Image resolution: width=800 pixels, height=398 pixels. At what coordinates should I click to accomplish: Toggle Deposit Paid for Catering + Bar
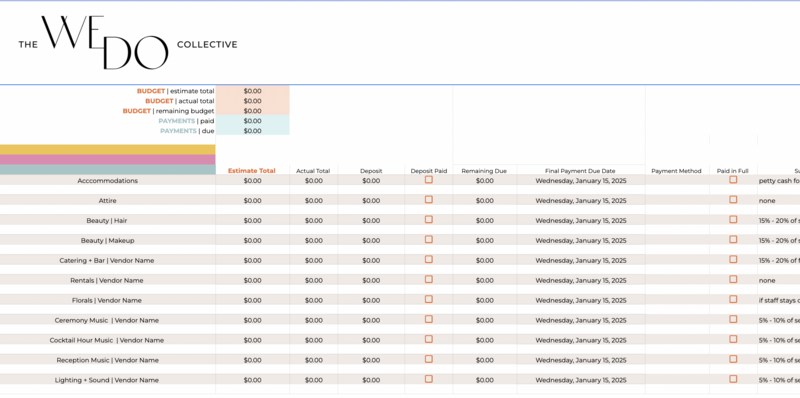pyautogui.click(x=429, y=259)
